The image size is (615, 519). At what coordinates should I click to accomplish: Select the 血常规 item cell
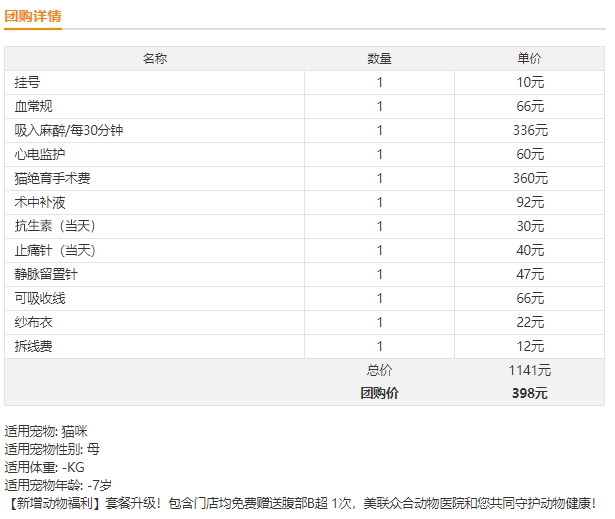coord(33,106)
